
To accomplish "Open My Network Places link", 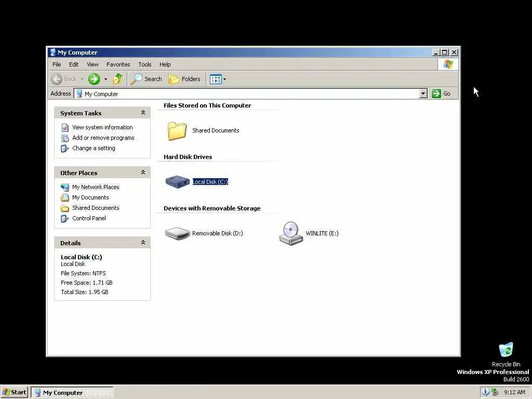I will click(96, 187).
